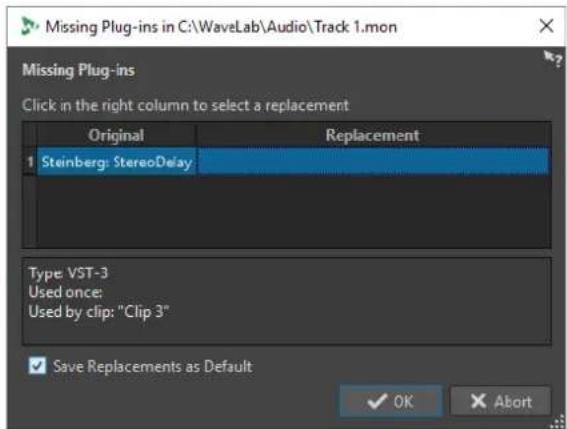Select row number 1 in list
The height and width of the screenshot is (429, 567).
tap(30, 162)
